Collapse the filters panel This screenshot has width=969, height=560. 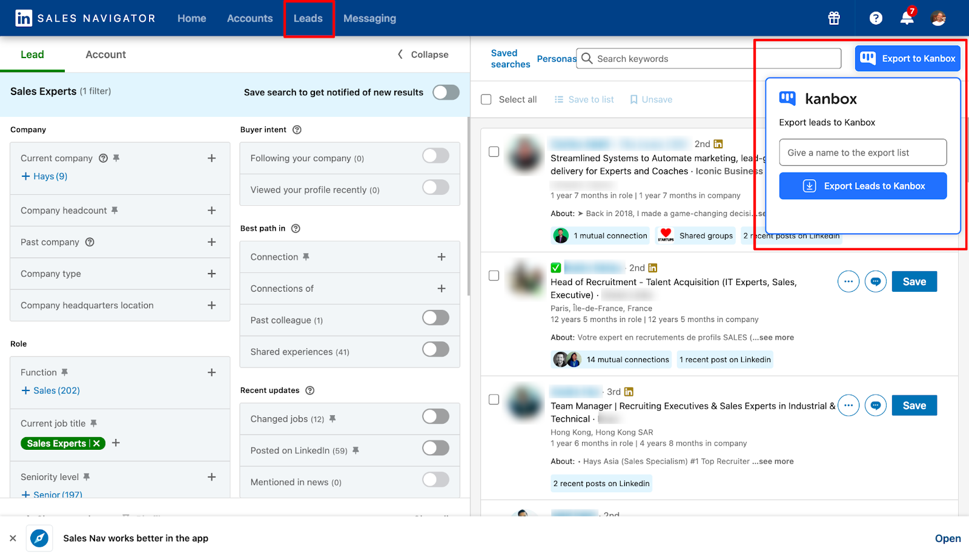(x=423, y=54)
